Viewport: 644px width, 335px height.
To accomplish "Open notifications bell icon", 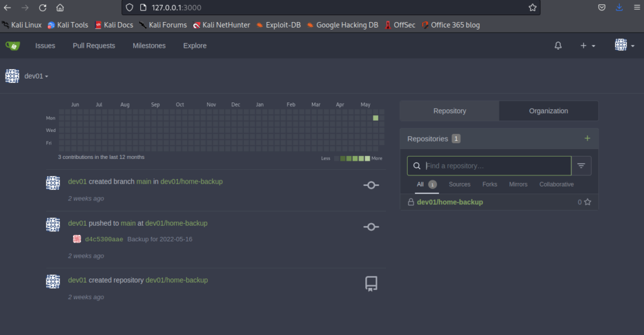I will [x=558, y=46].
